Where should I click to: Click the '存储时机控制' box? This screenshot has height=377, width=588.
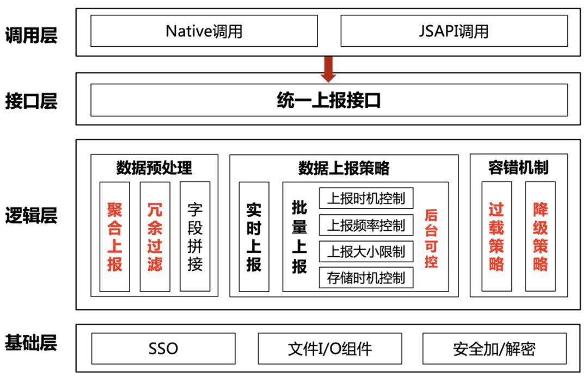[x=366, y=277]
